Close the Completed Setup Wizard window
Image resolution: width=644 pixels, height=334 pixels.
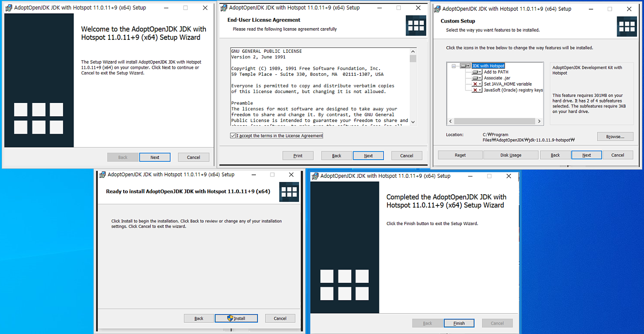pyautogui.click(x=509, y=176)
